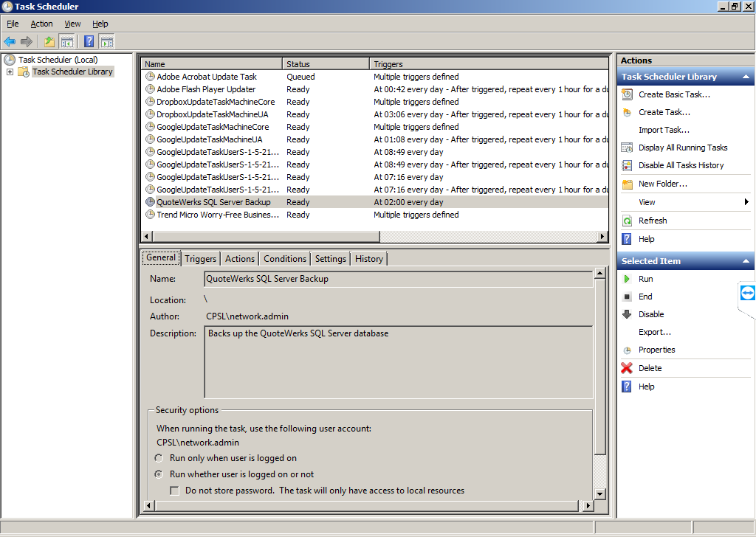
Task: Toggle the Show/Hide Action Pane icon
Action: [107, 42]
